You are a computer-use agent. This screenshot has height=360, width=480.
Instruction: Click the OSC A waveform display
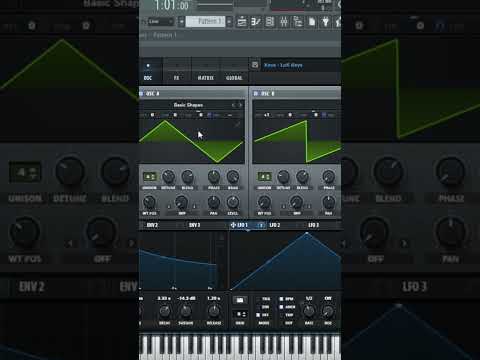click(192, 142)
